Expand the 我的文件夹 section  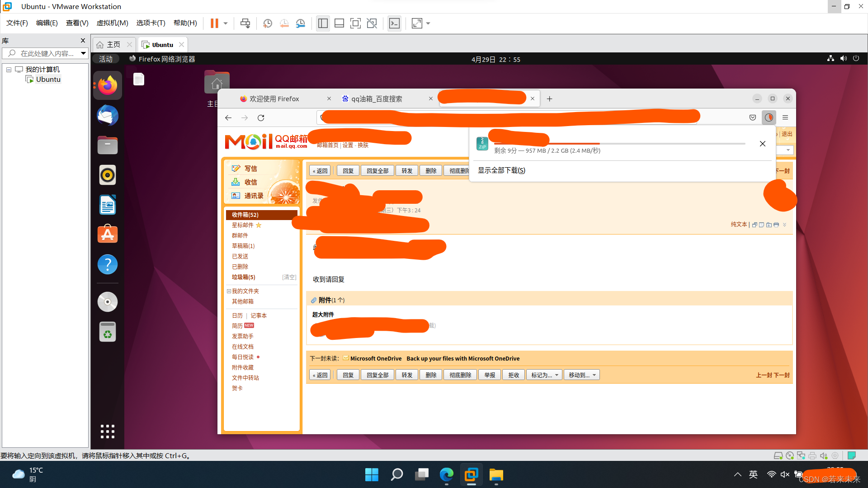[x=229, y=291]
